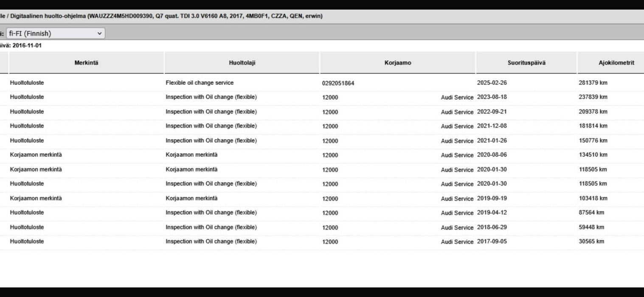Select the date 2025-02-26

(x=492, y=83)
